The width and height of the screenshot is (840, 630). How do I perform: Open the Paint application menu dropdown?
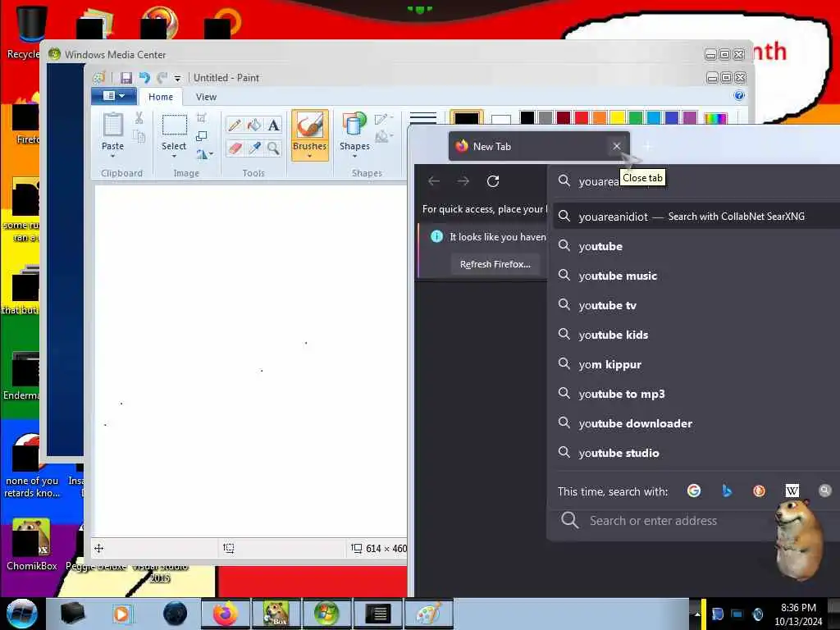click(x=113, y=96)
